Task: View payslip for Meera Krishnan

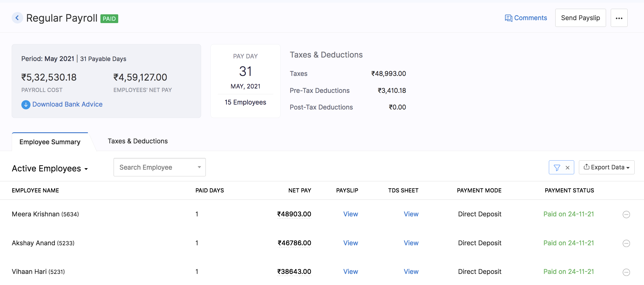Action: (350, 214)
